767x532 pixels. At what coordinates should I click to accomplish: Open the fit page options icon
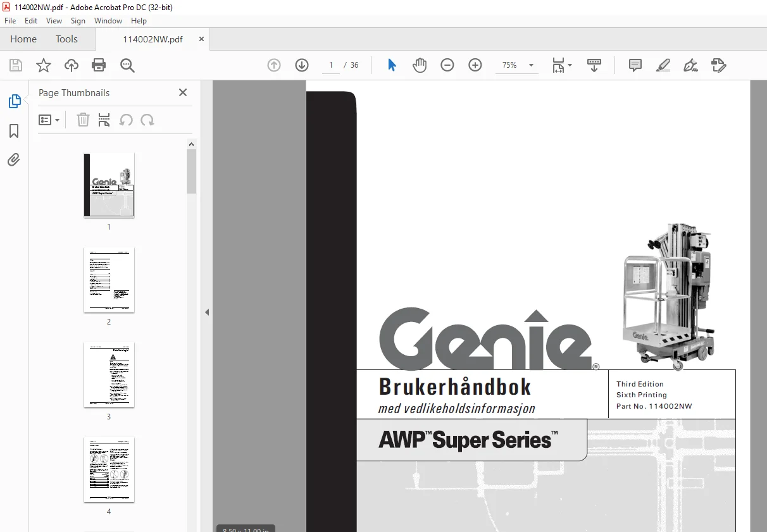[561, 65]
